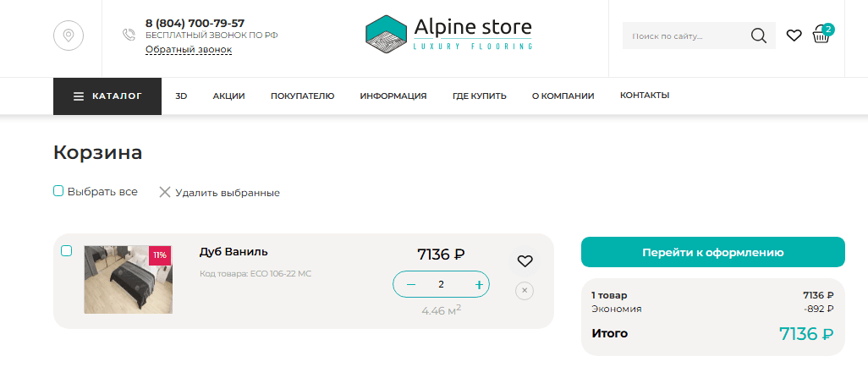Click the location pin icon
The width and height of the screenshot is (868, 367).
pos(69,36)
